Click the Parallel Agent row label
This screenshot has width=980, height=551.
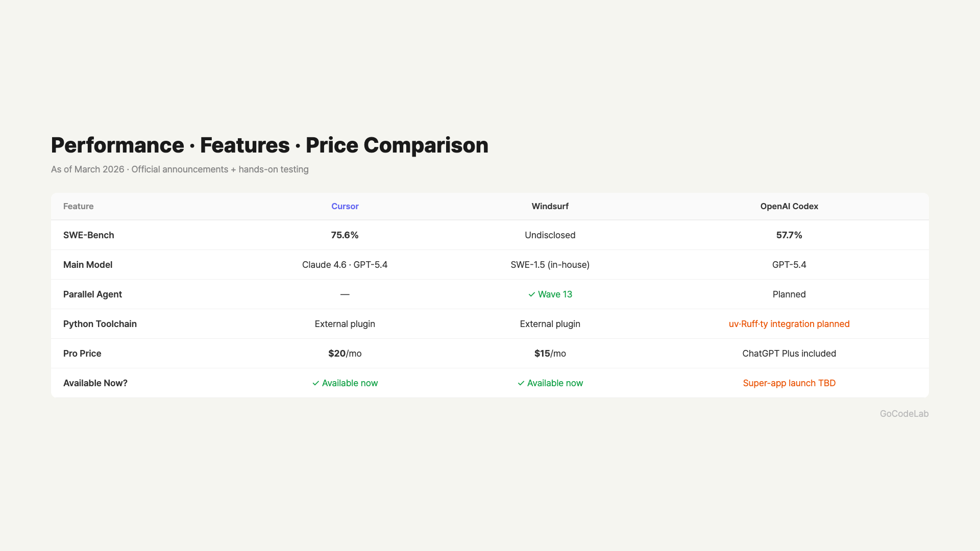[x=92, y=294]
